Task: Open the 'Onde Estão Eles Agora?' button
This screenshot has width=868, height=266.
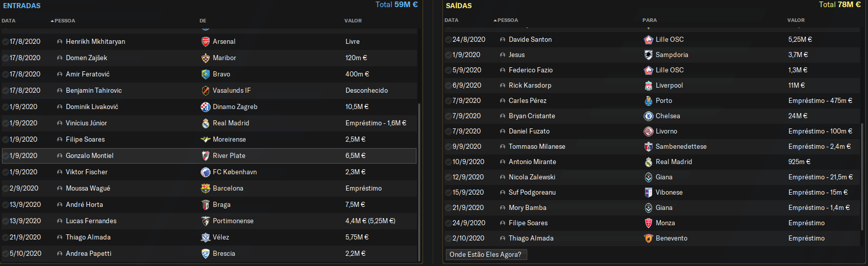Action: (x=486, y=254)
